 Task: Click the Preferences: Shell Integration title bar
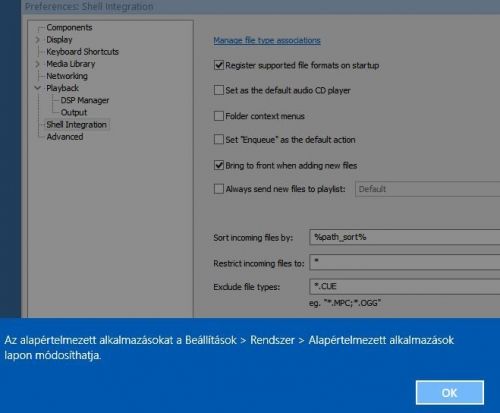point(260,7)
